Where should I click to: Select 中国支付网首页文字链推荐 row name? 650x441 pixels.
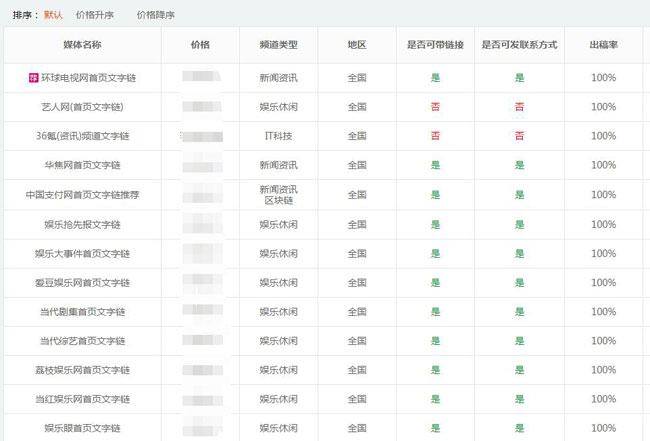click(x=82, y=195)
